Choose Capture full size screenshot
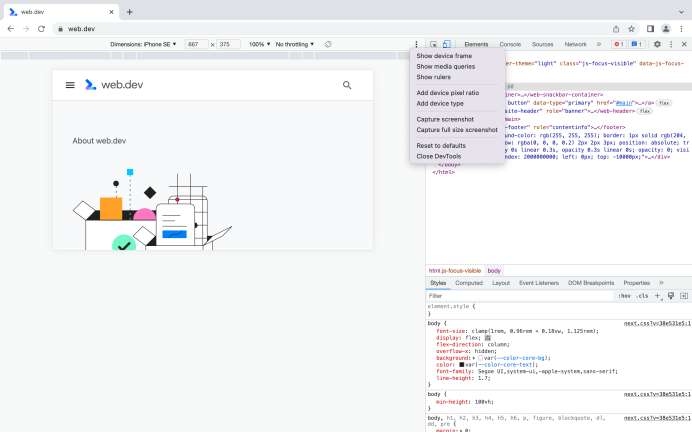The width and height of the screenshot is (692, 432). (x=457, y=130)
